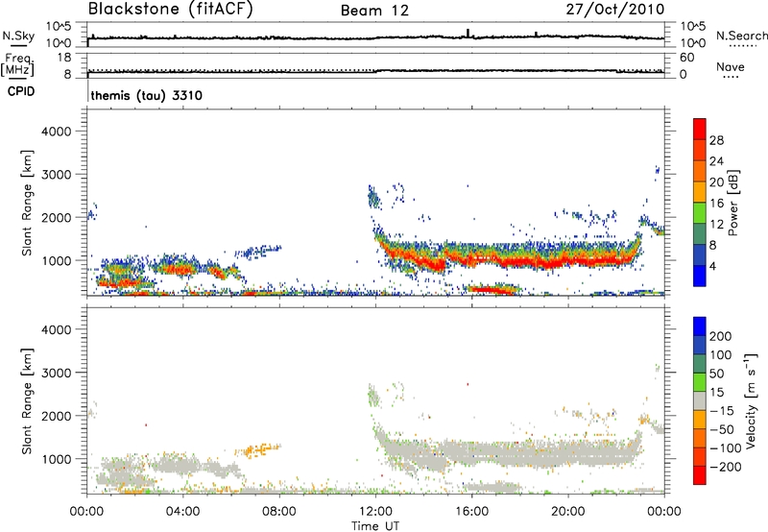The height and width of the screenshot is (532, 768).
Task: Click the '100' Velocity colorbar label
Action: [721, 355]
